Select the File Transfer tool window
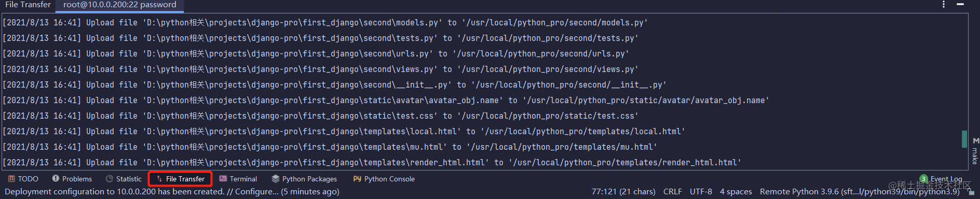The image size is (980, 199). (x=180, y=179)
